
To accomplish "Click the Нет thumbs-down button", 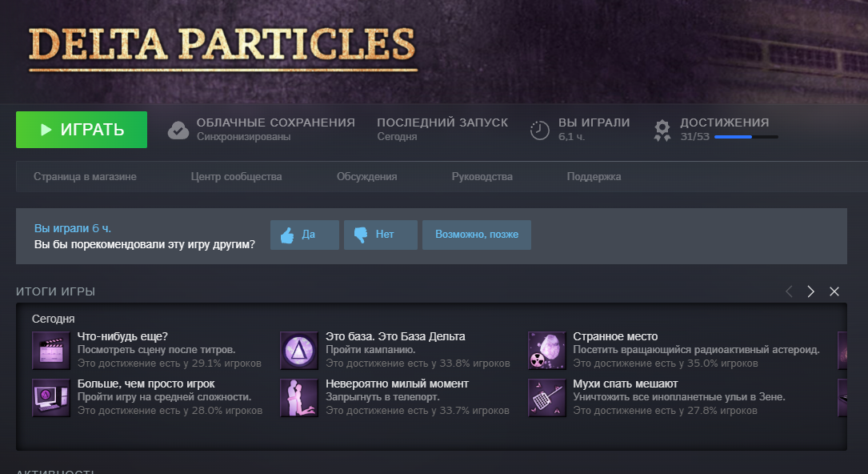I will coord(380,235).
